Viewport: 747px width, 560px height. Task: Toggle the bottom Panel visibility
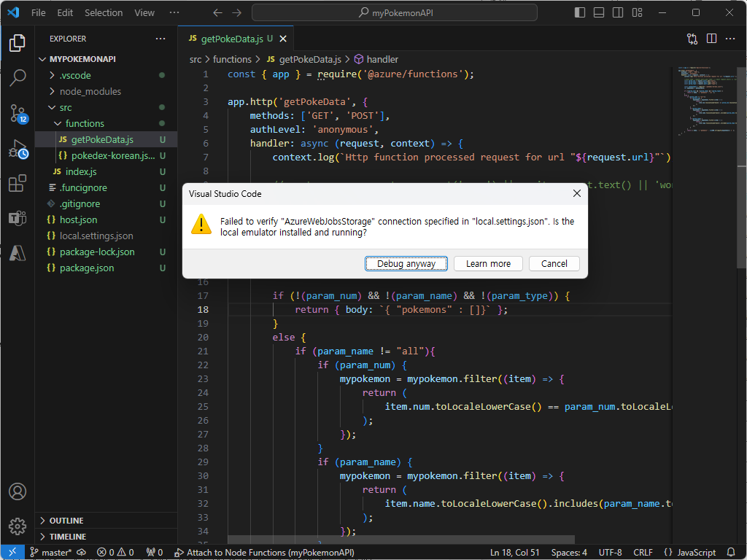point(599,13)
